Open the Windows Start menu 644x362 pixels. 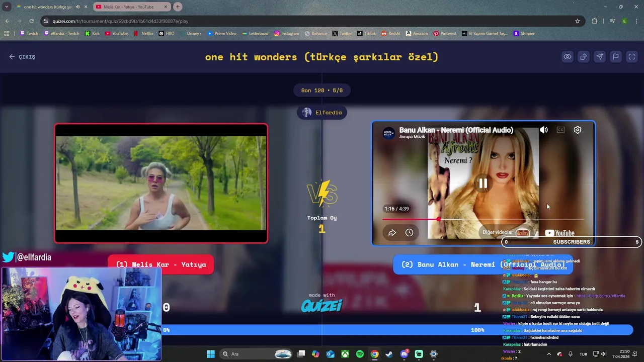[x=211, y=354]
